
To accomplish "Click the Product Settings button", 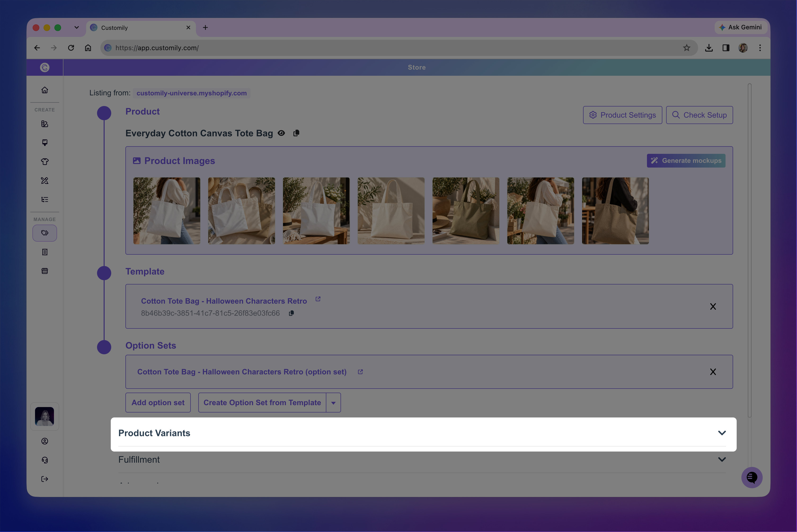I will coord(622,115).
